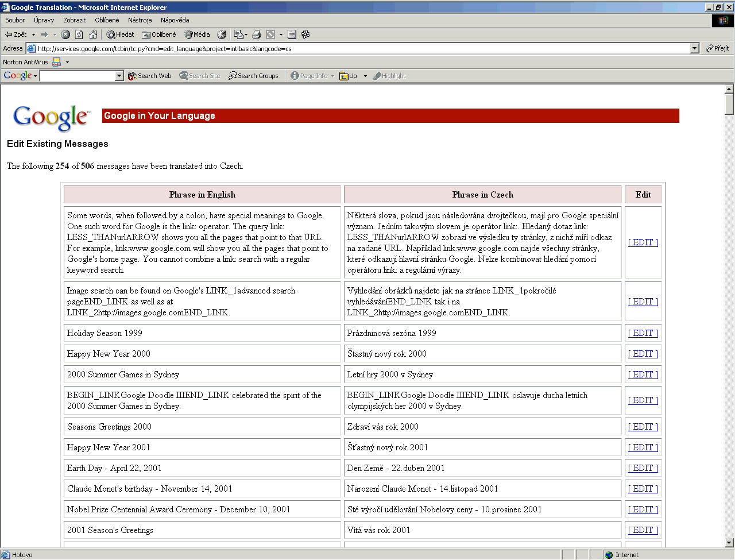Click the 'Edit Existing Messages' heading
This screenshot has width=735, height=560.
click(x=57, y=144)
